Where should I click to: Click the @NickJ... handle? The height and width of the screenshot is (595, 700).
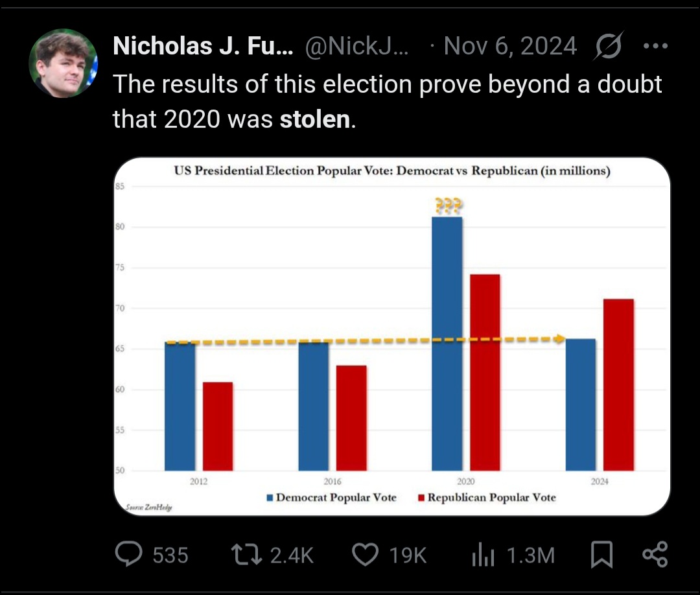(x=356, y=45)
